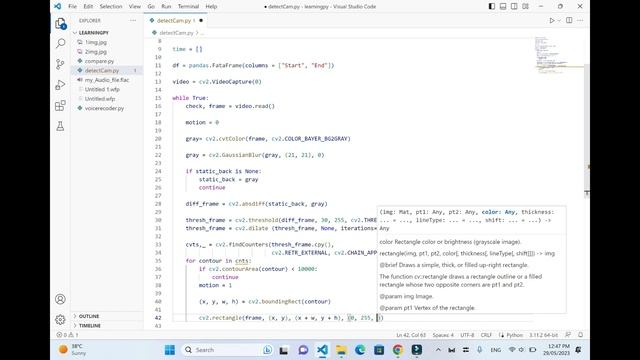Open Untitled 1.wfp in Explorer
640x360 pixels.
click(x=102, y=89)
